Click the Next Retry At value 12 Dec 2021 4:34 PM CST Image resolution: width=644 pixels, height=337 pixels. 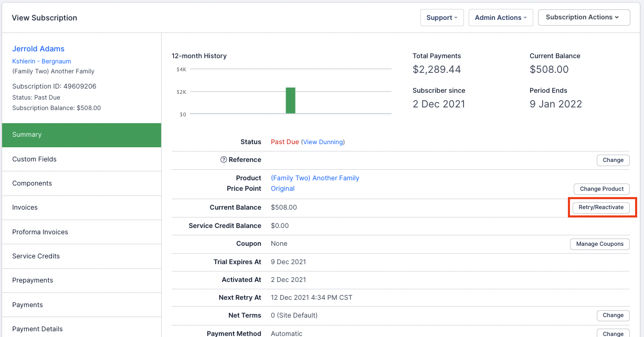(312, 298)
